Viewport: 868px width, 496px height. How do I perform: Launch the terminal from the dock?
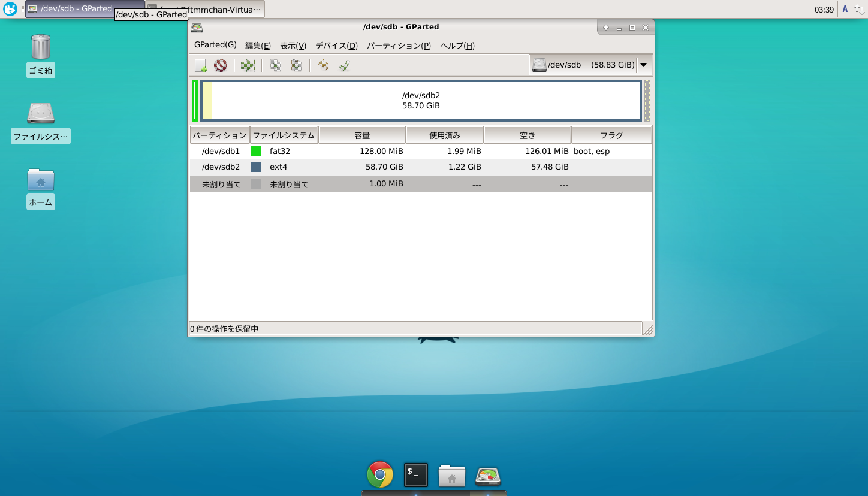[416, 475]
